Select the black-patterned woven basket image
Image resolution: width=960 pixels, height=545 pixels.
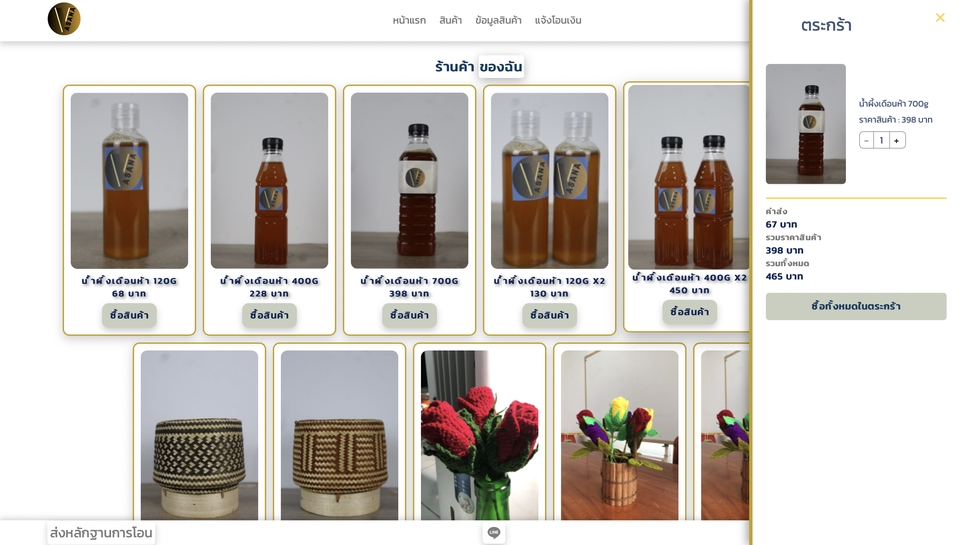point(199,435)
